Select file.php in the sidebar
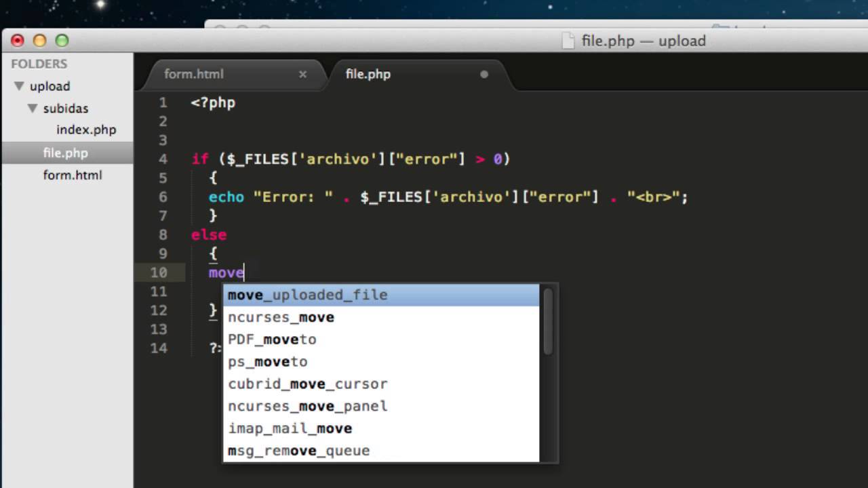The width and height of the screenshot is (868, 488). click(66, 153)
